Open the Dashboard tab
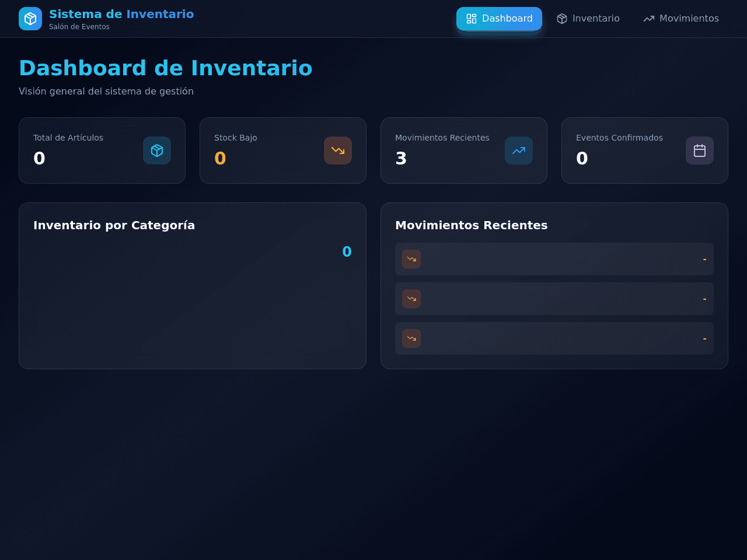The height and width of the screenshot is (560, 747). coord(499,19)
